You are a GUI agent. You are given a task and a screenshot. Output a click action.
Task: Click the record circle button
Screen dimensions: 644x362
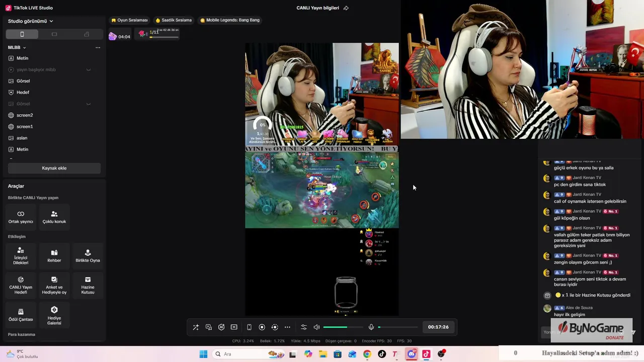pyautogui.click(x=262, y=327)
